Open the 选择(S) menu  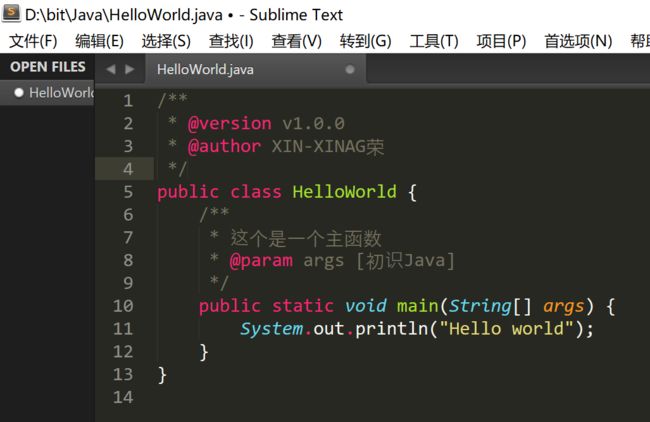click(x=166, y=41)
